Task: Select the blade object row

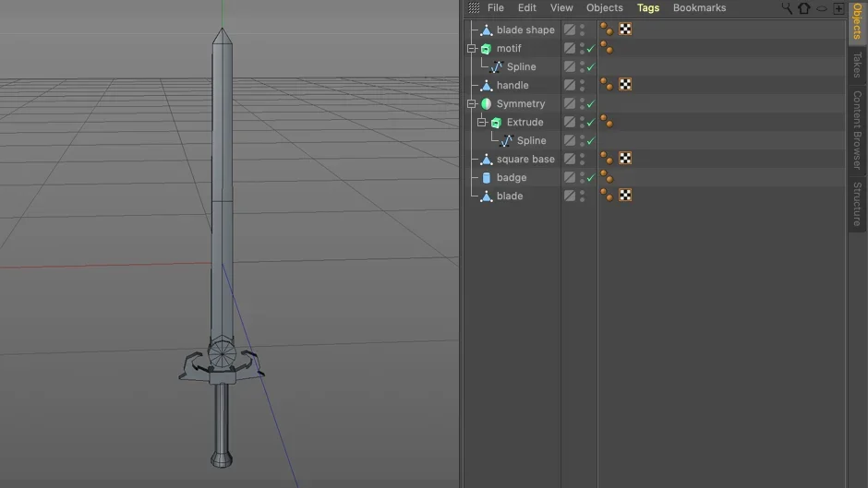Action: point(655,196)
